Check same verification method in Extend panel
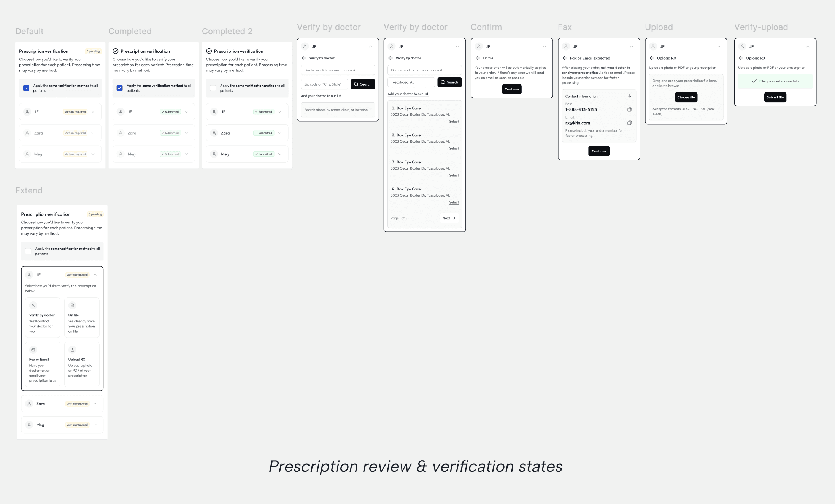The width and height of the screenshot is (835, 504). pos(28,251)
